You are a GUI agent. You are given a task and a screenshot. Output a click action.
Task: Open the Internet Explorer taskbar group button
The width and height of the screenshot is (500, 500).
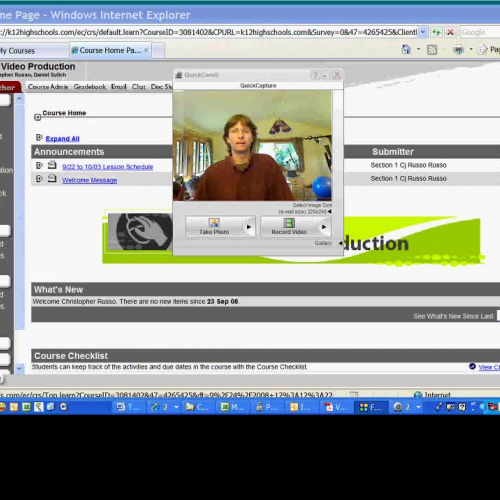(x=164, y=407)
